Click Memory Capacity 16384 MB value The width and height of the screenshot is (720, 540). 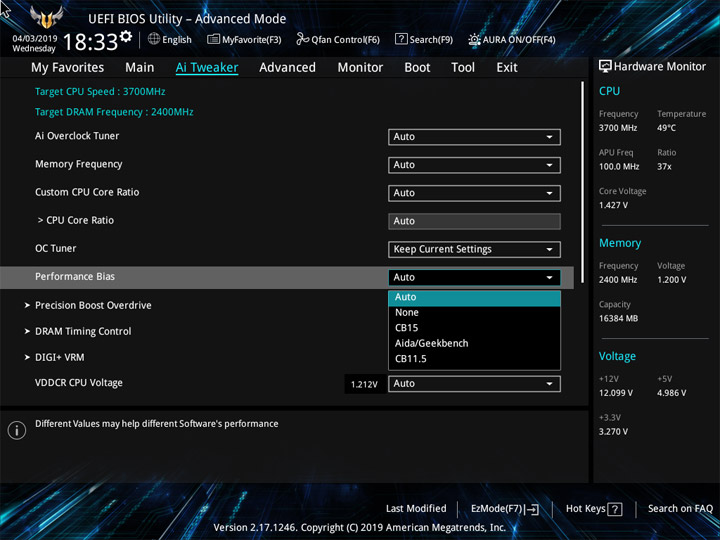(x=618, y=319)
